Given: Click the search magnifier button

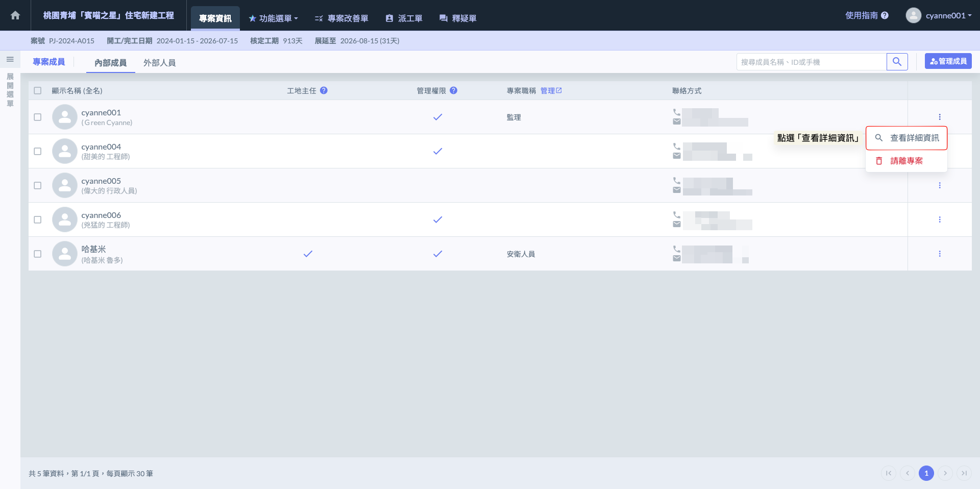Looking at the screenshot, I should (897, 62).
